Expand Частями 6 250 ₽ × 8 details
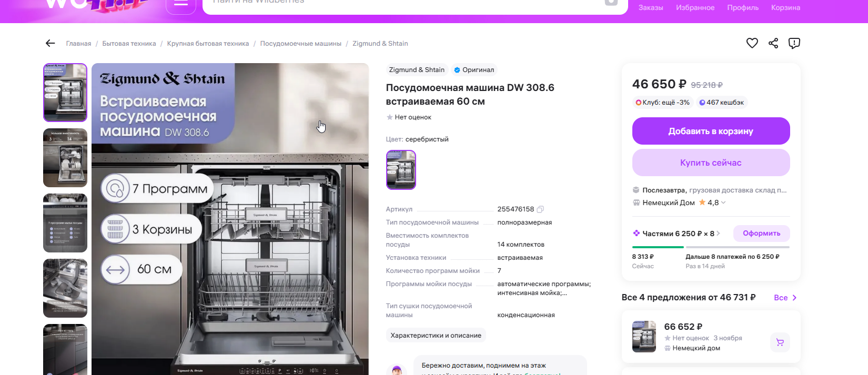 (x=677, y=234)
